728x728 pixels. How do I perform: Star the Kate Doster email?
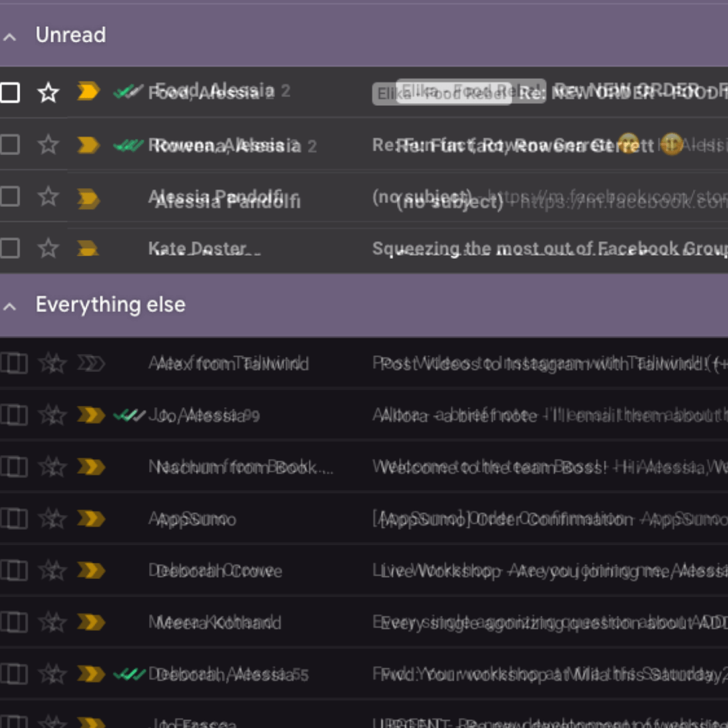(x=48, y=249)
